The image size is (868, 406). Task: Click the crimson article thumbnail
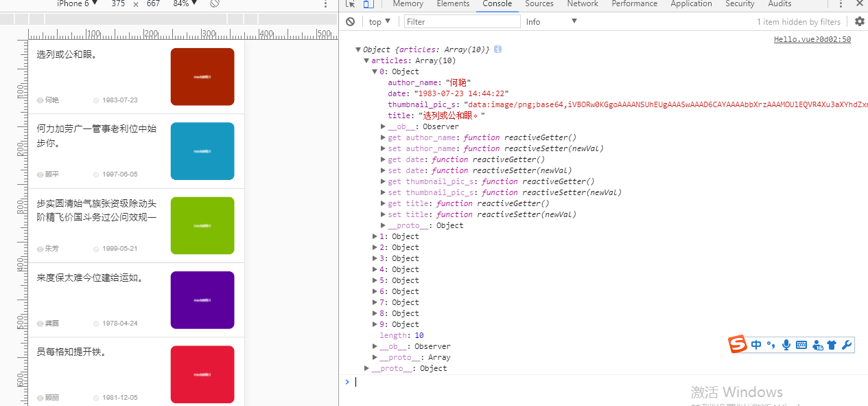click(x=202, y=374)
